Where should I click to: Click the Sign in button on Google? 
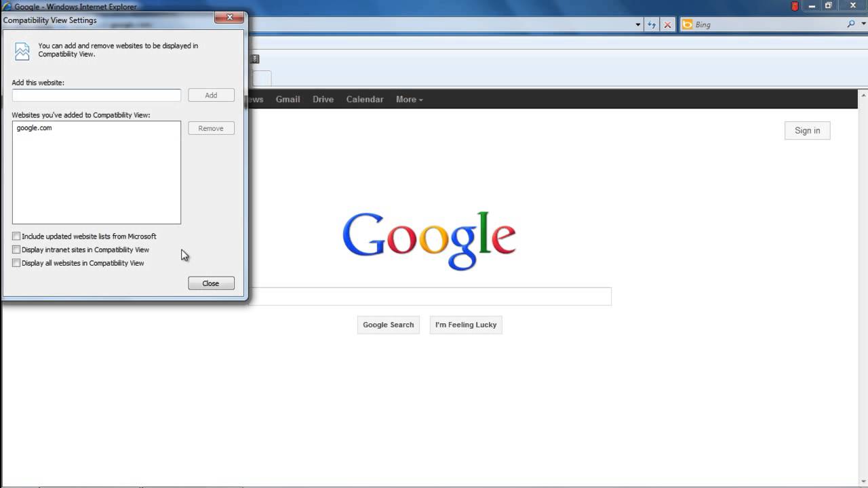click(x=807, y=131)
